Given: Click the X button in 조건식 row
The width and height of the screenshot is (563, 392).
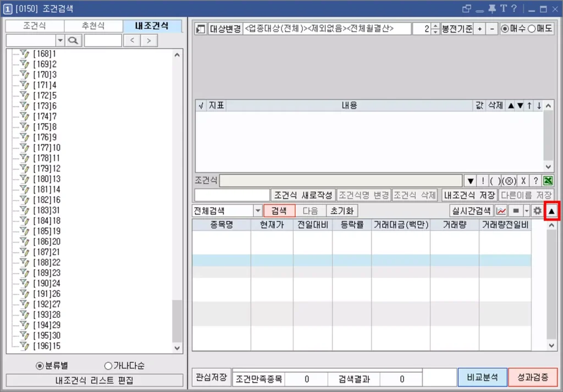Looking at the screenshot, I should point(523,180).
